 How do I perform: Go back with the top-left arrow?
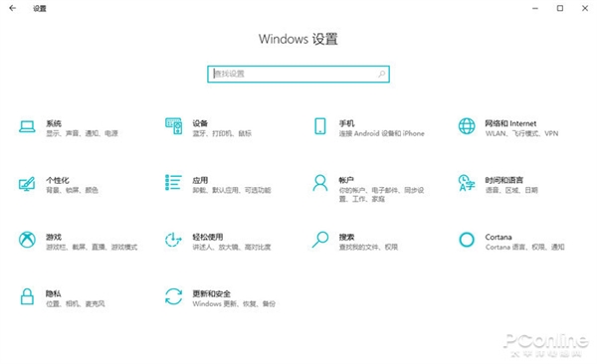click(x=13, y=8)
